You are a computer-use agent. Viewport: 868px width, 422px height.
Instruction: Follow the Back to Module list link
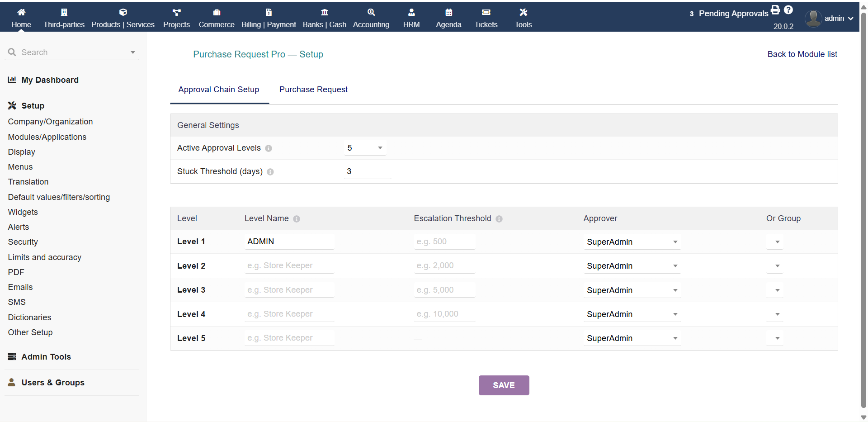[x=802, y=54]
